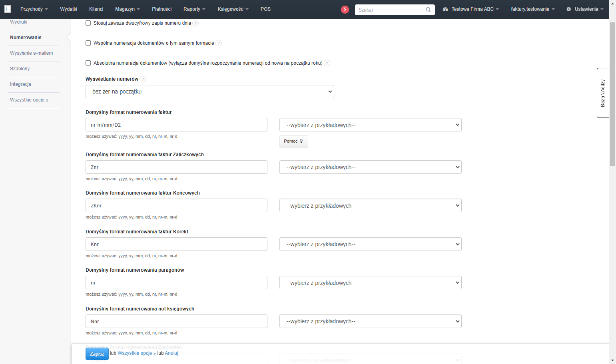Go to Wydatki in the navbar

tap(69, 9)
